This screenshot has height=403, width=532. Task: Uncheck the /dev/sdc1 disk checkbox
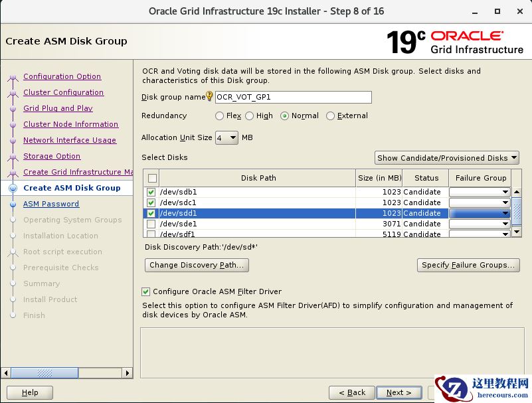tap(151, 203)
